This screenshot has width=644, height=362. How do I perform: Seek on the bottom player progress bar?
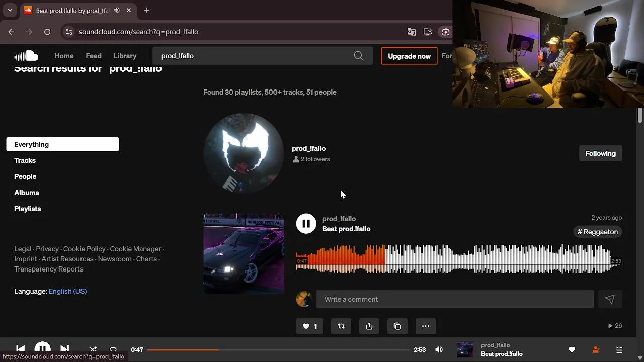tap(278, 349)
